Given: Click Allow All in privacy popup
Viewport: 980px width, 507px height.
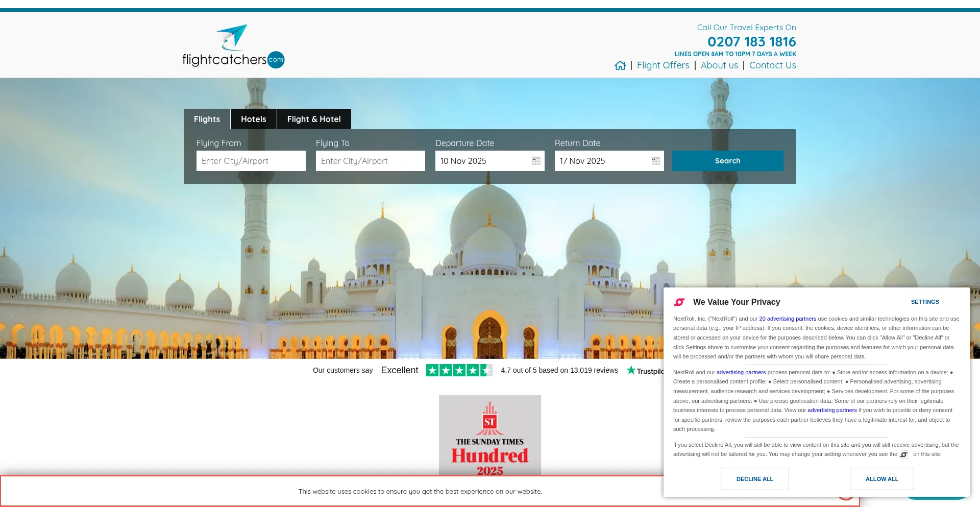Looking at the screenshot, I should pyautogui.click(x=881, y=479).
